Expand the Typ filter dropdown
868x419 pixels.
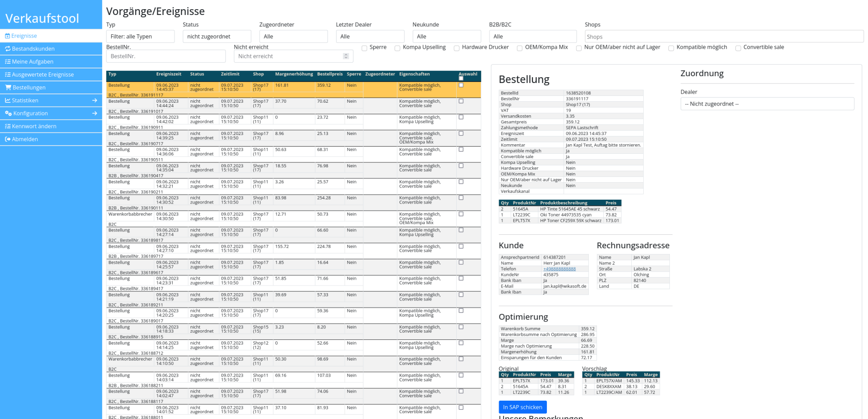click(140, 37)
